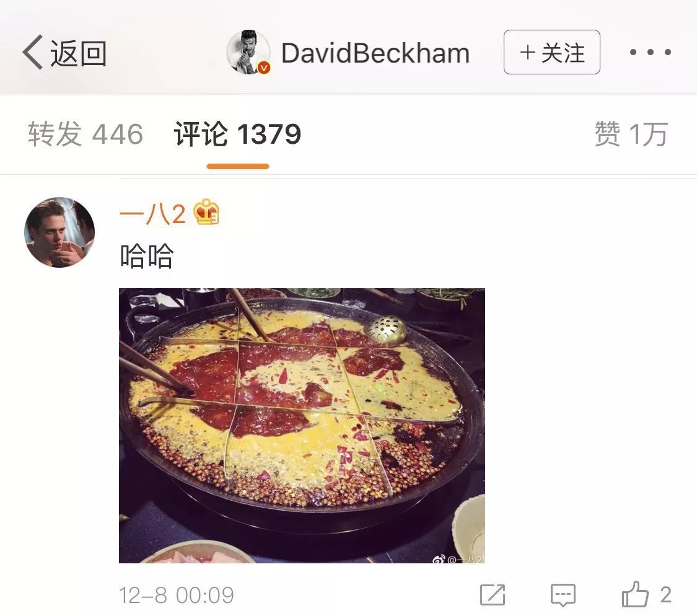697x616 pixels.
Task: Click the username 一八2
Action: [152, 213]
